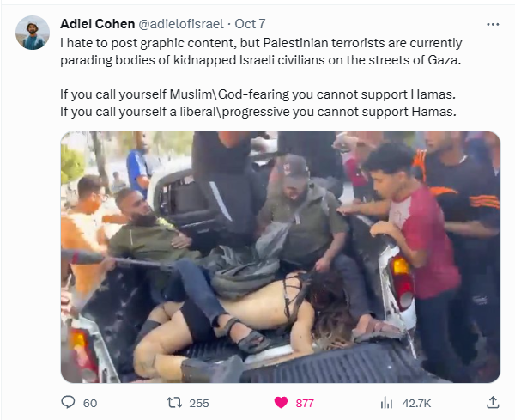Click the 60 replies count

90,403
